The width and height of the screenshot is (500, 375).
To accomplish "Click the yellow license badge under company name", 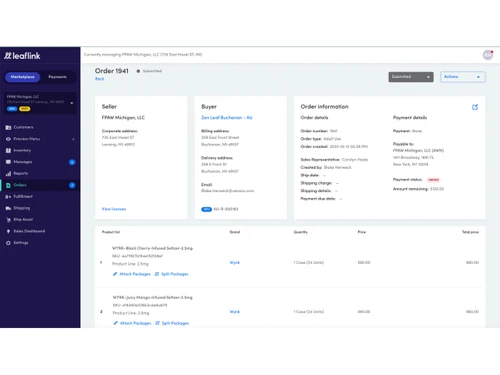I will [24, 109].
